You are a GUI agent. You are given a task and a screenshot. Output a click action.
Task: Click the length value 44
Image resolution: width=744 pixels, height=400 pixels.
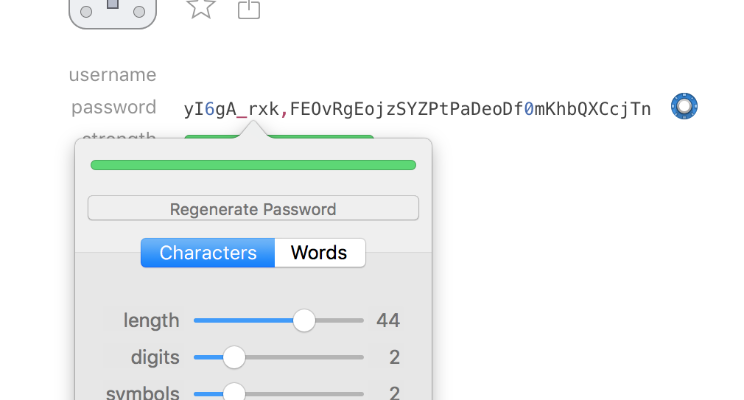coord(388,321)
